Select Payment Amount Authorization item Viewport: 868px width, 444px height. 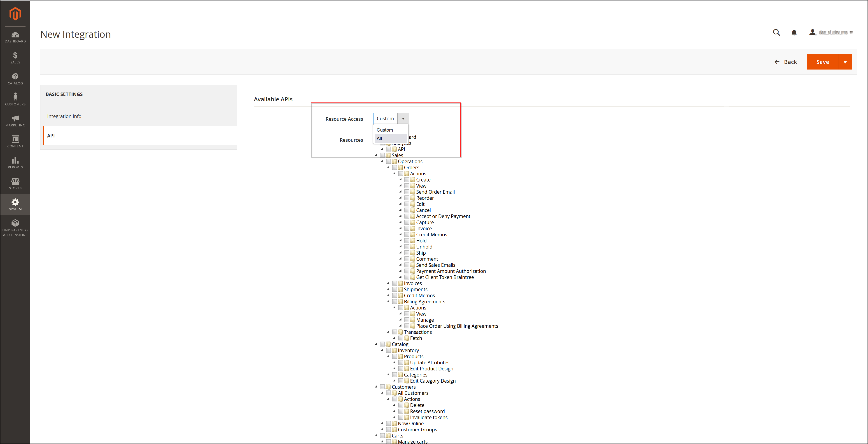coord(451,271)
